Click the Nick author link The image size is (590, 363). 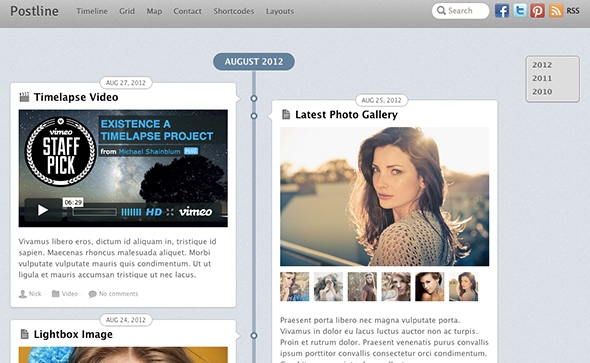[35, 294]
